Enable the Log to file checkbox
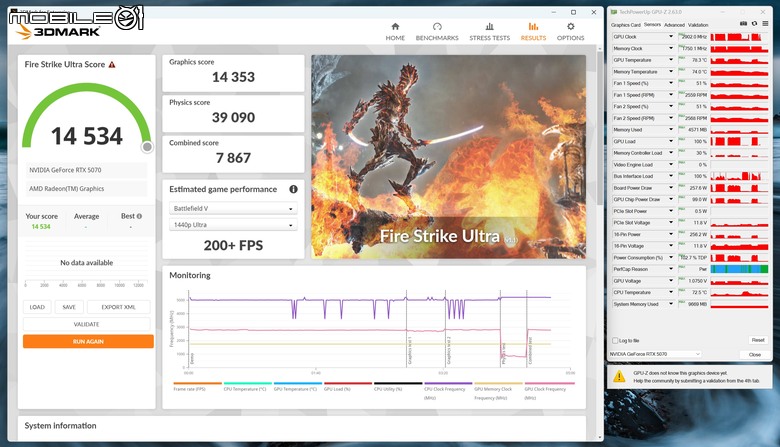The height and width of the screenshot is (447, 780). point(615,341)
